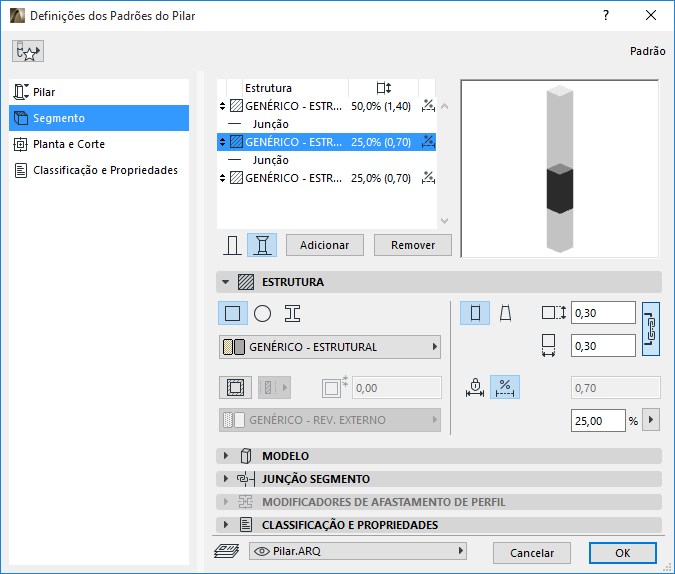Click the help question mark button
This screenshot has height=574, width=675.
[606, 16]
